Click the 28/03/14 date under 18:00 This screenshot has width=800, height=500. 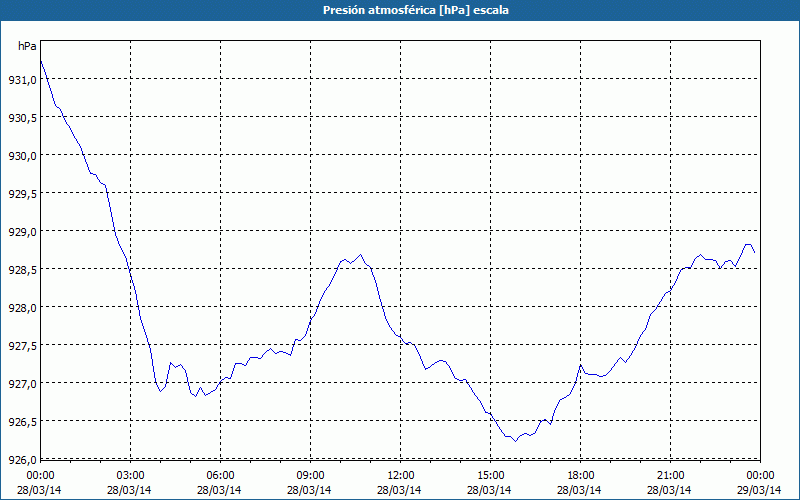click(x=579, y=490)
